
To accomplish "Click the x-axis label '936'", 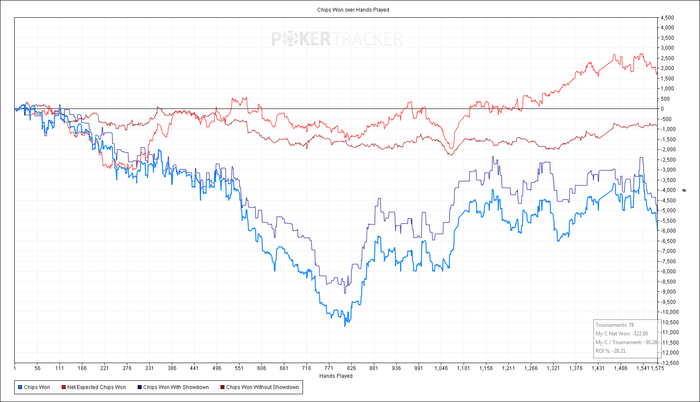I will (x=396, y=368).
